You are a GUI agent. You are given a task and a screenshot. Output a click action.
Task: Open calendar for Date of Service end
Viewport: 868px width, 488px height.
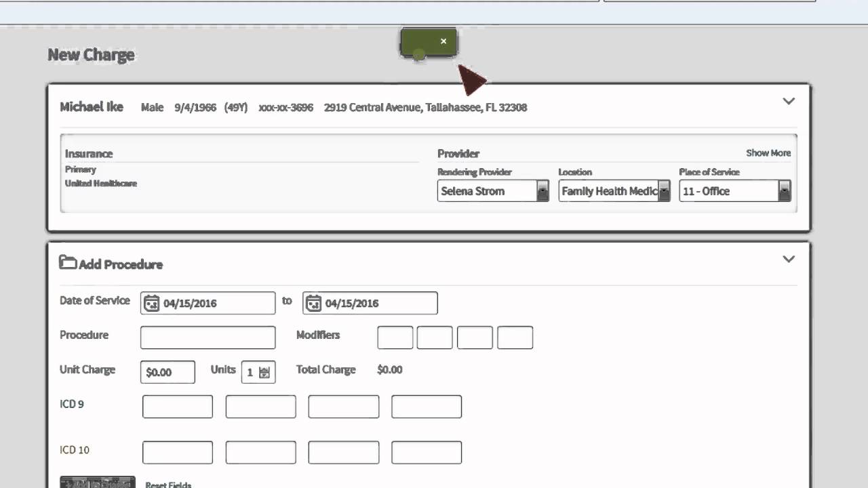click(313, 303)
